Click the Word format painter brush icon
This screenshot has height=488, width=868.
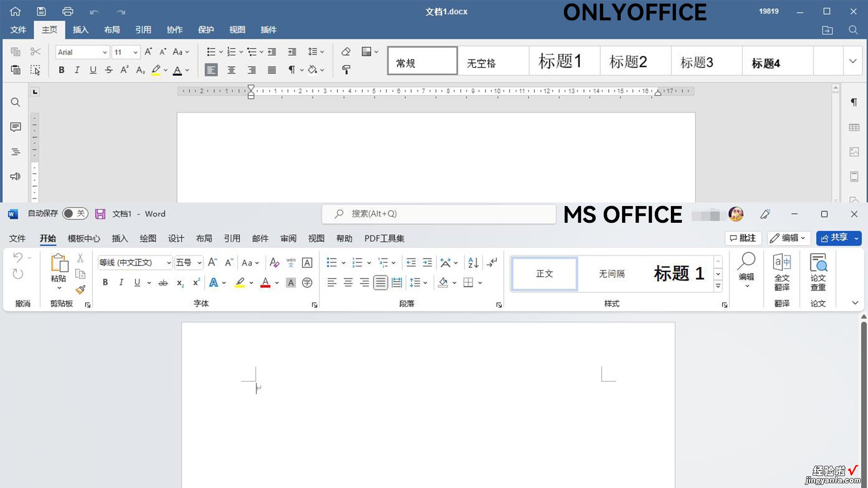coord(80,290)
